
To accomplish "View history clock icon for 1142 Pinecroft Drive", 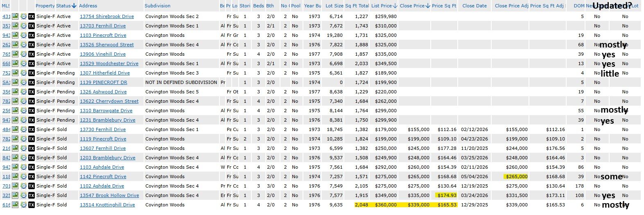I will pyautogui.click(x=23, y=177).
